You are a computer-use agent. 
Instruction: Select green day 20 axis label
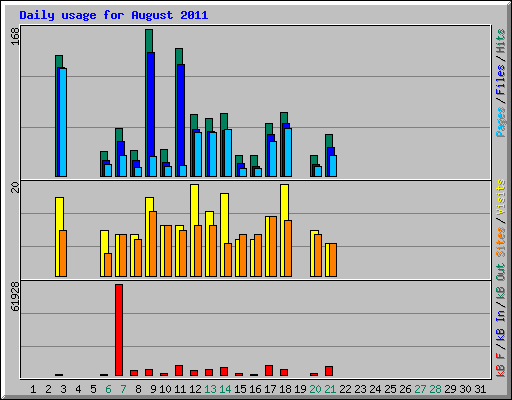coord(315,389)
